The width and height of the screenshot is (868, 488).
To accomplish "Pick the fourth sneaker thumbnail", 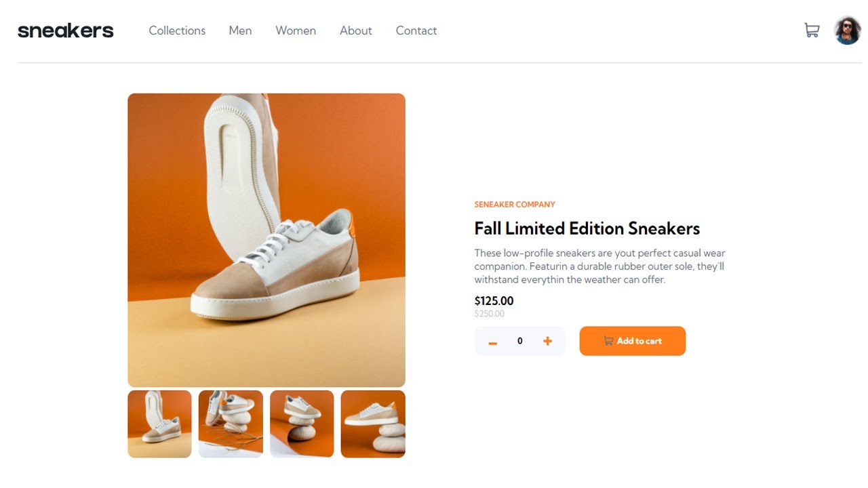I will 373,424.
